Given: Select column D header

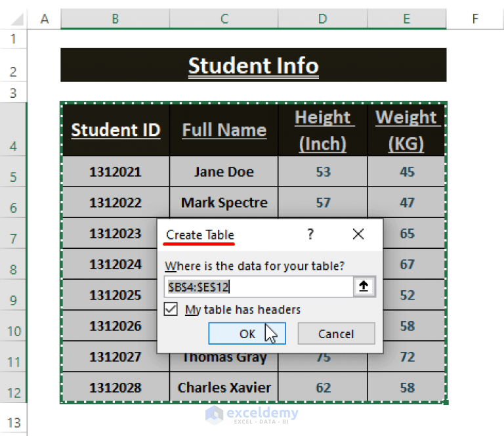Looking at the screenshot, I should (323, 18).
